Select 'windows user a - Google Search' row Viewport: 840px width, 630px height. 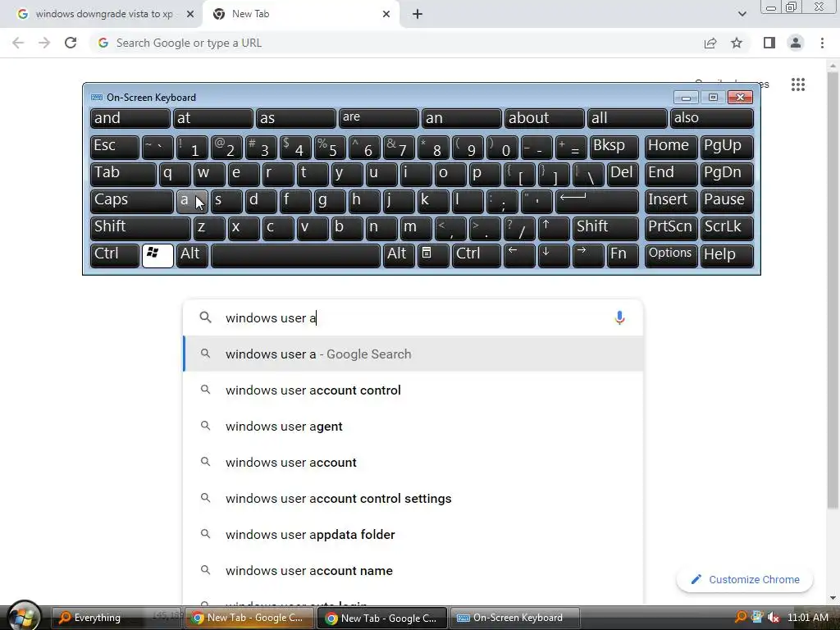[x=413, y=354]
